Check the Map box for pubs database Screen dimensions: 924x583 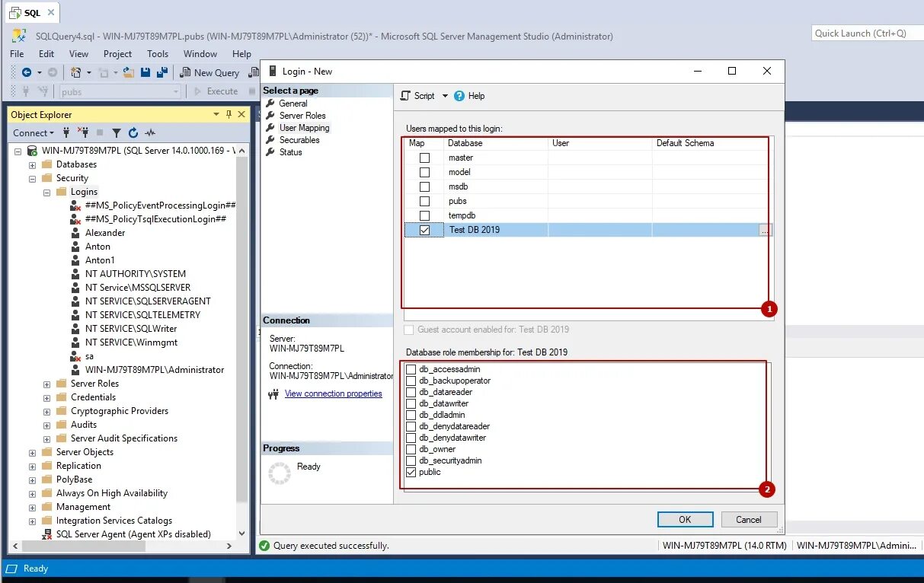click(x=425, y=202)
